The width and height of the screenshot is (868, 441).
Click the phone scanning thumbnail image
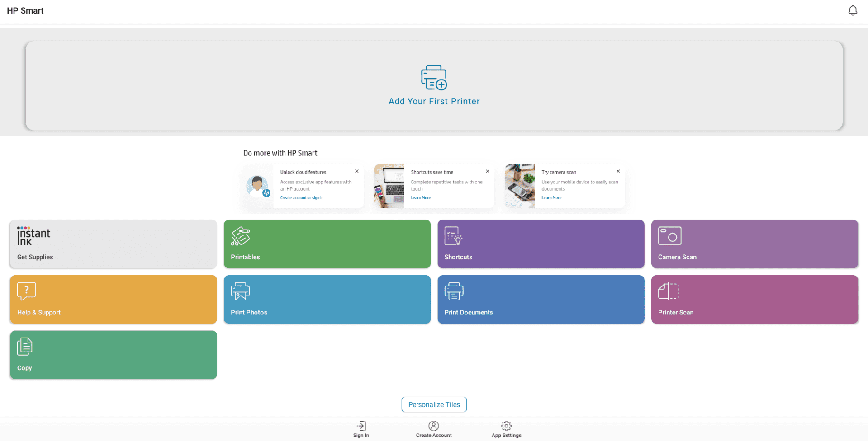[x=520, y=186]
